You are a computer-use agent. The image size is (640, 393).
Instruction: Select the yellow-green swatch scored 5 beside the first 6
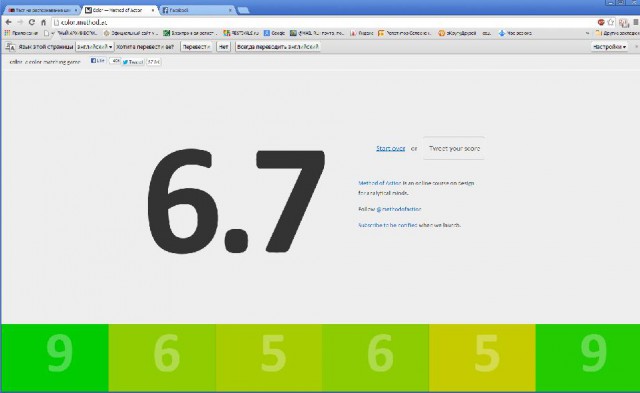pyautogui.click(x=269, y=357)
